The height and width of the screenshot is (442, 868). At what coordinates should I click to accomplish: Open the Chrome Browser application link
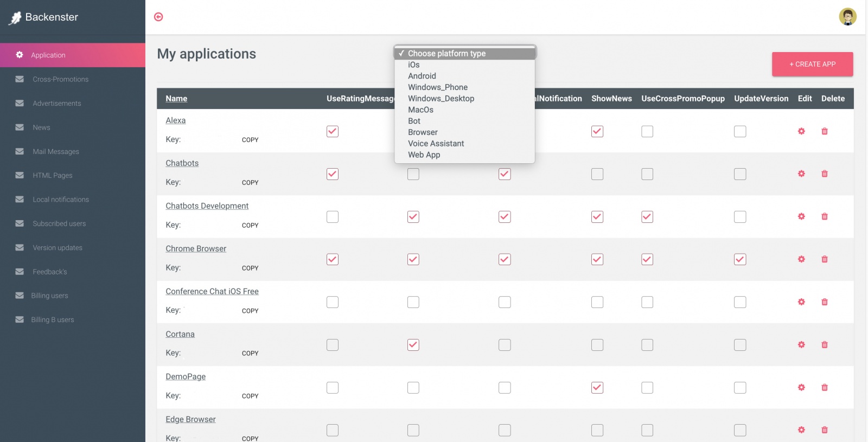click(x=196, y=249)
